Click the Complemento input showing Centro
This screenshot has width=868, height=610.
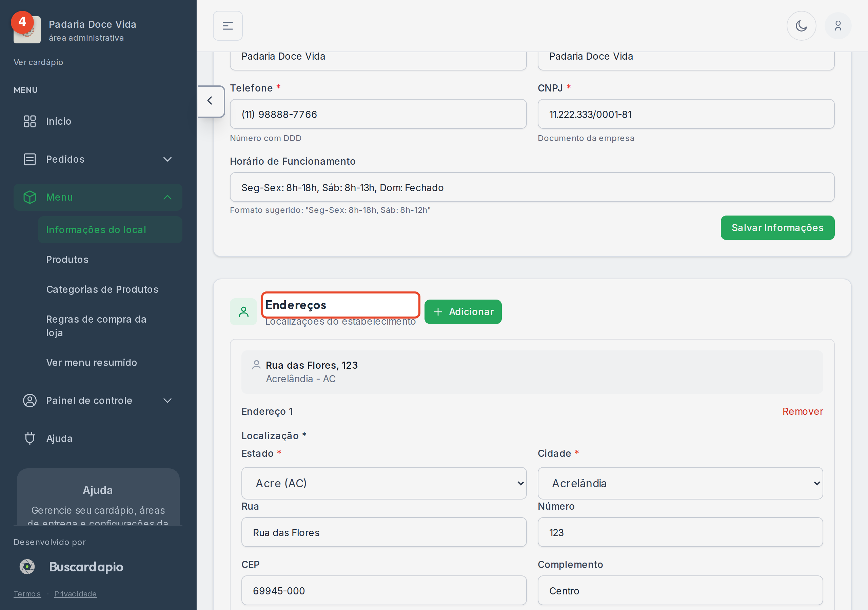680,590
